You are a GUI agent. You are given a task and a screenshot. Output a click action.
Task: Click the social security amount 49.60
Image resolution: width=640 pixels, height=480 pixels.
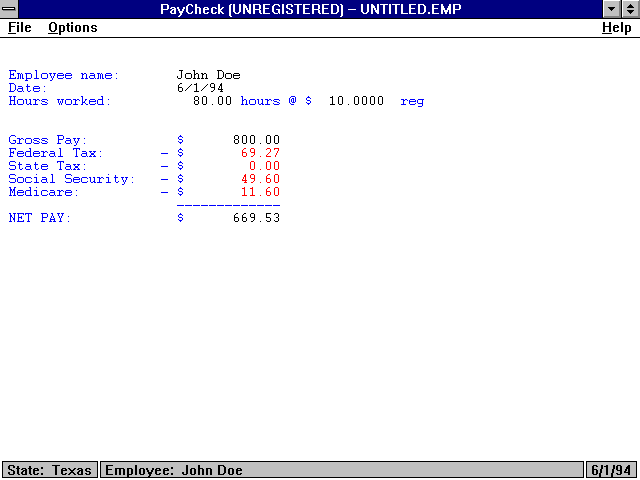coord(260,179)
